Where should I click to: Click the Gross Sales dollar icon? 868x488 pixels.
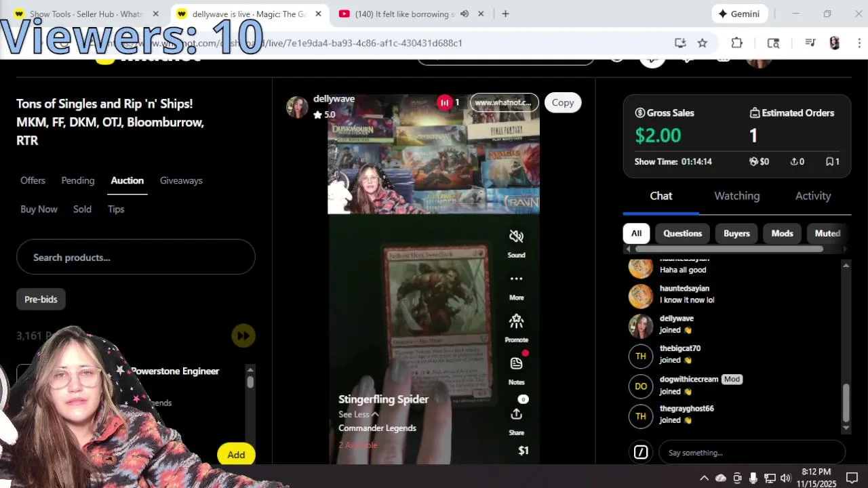point(639,113)
